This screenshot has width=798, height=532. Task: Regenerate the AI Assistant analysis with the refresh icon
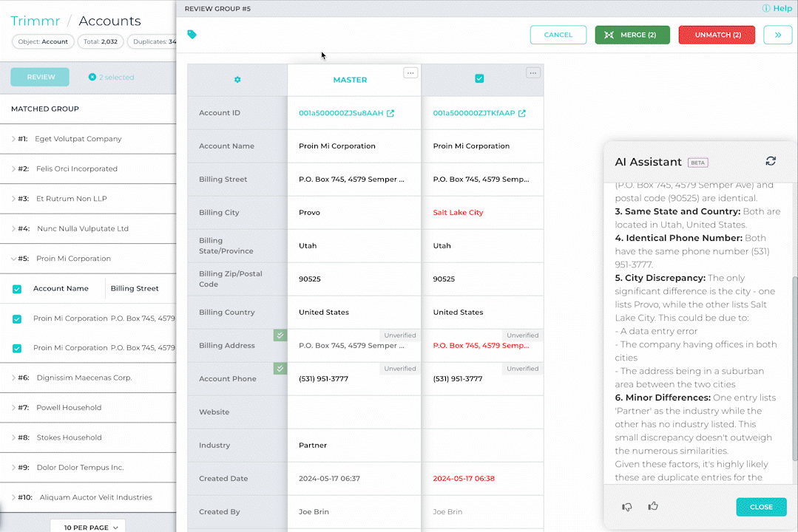point(771,160)
